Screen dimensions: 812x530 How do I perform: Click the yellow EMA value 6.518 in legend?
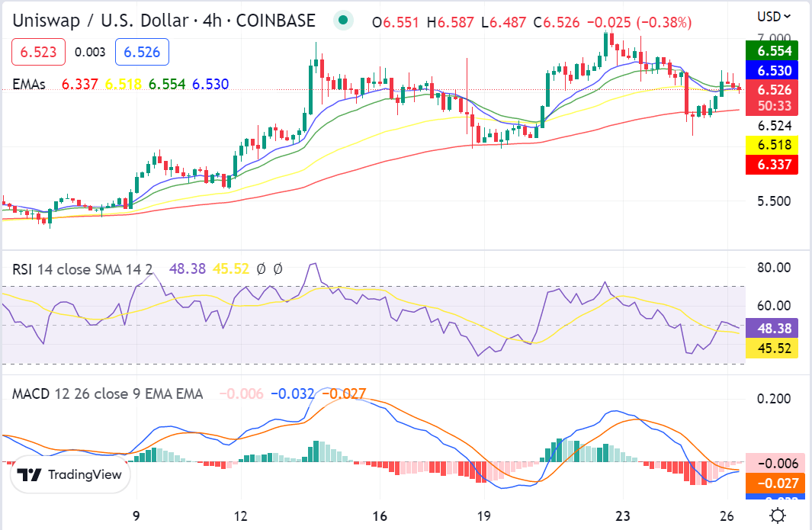click(124, 84)
